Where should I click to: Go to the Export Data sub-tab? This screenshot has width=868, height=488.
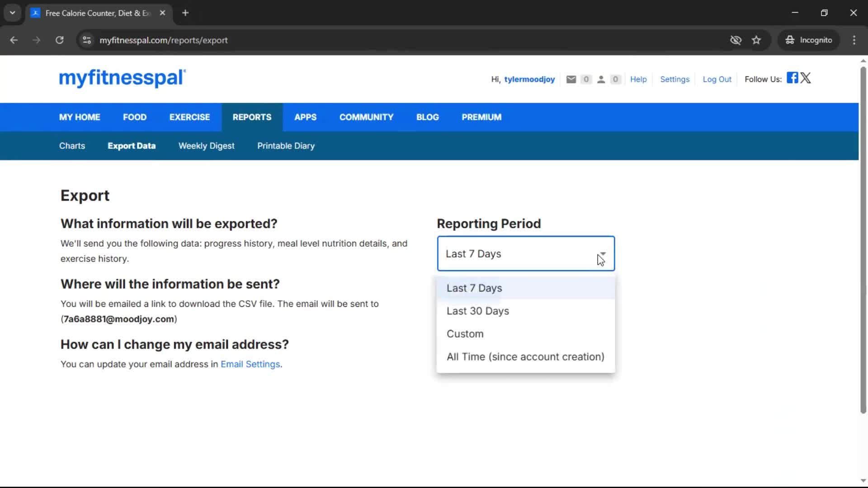[x=132, y=146]
